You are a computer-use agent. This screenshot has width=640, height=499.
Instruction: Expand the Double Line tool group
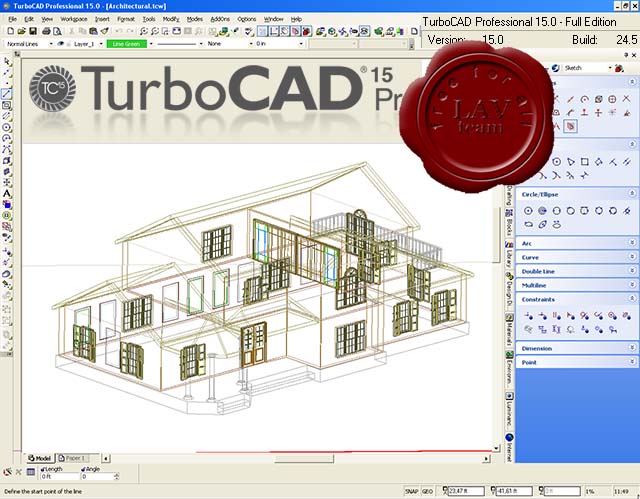[632, 271]
